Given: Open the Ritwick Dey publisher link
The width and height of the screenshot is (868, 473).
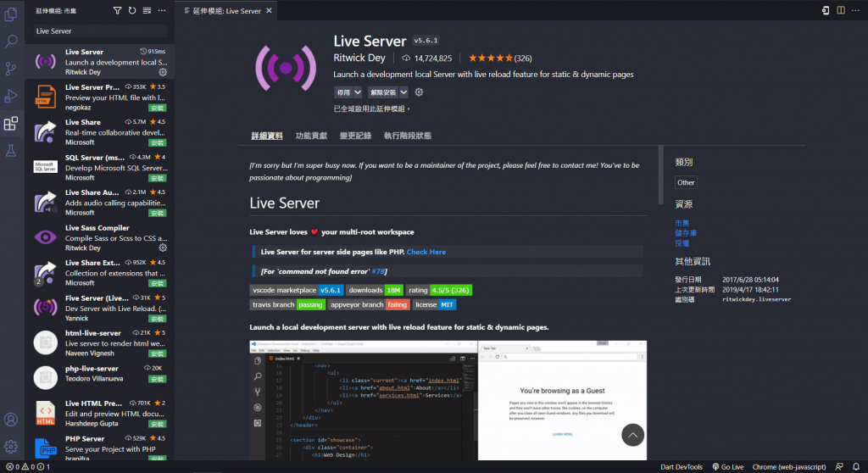Looking at the screenshot, I should click(359, 58).
